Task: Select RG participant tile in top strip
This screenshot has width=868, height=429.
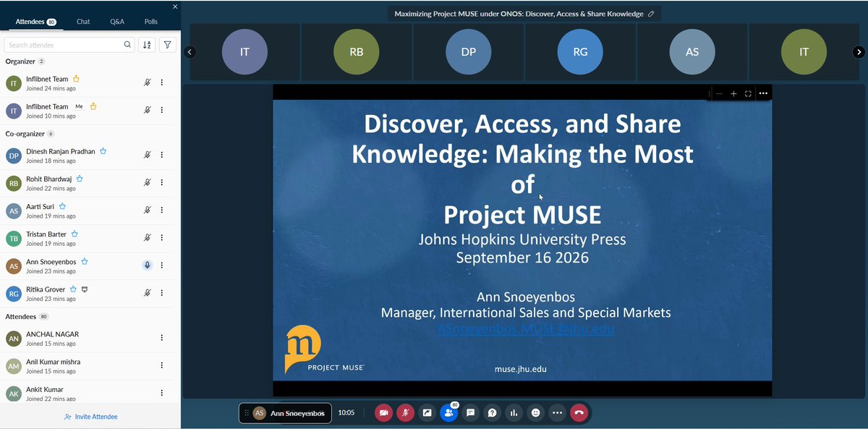Action: pos(580,52)
